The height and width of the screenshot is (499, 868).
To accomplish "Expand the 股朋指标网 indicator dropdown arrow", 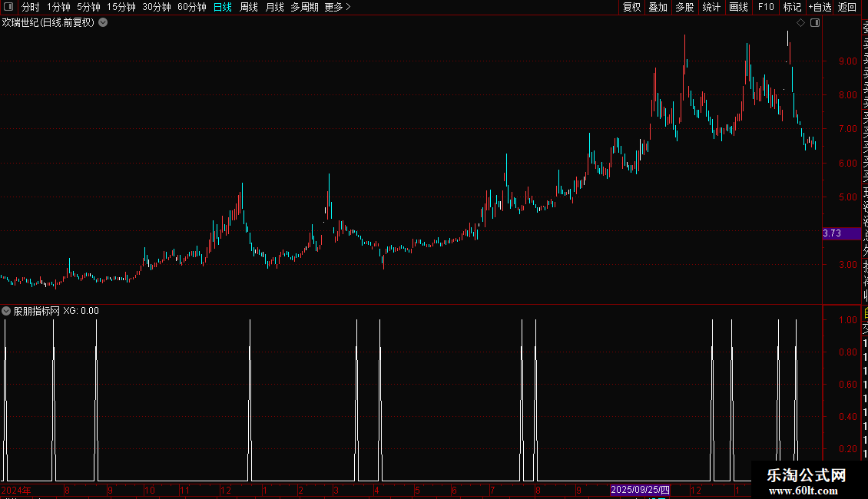I will pos(6,311).
